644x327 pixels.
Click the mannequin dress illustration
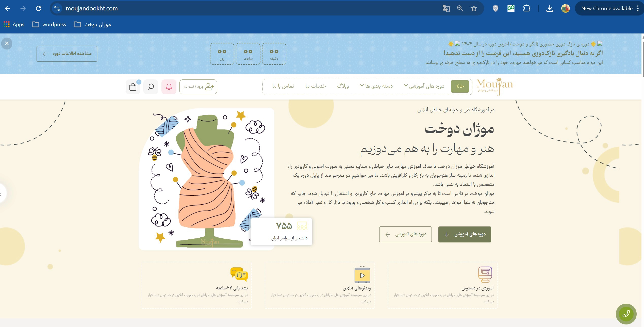(x=206, y=179)
